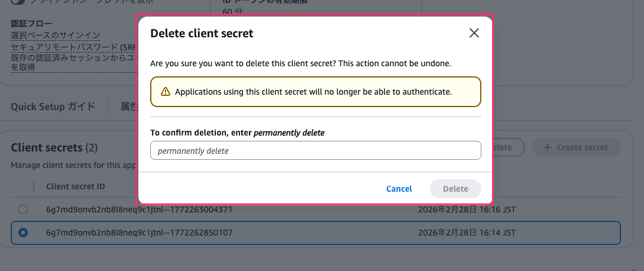
Task: Focus the permanently delete confirmation field
Action: (315, 151)
